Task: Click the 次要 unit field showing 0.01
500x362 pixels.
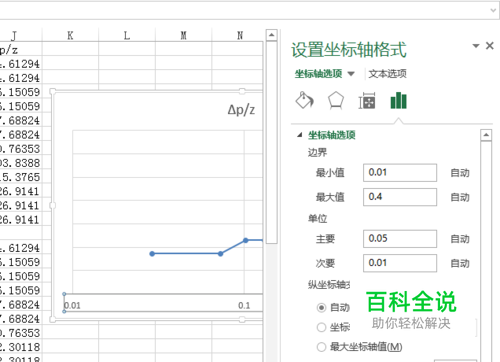Action: coord(400,263)
